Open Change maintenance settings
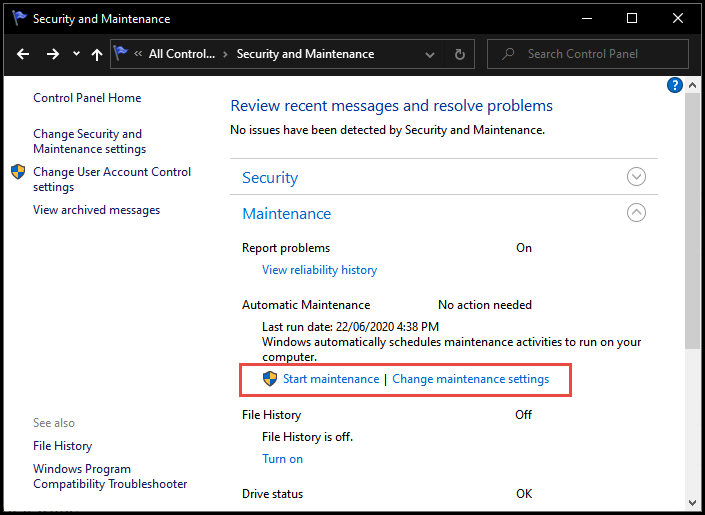 (471, 379)
